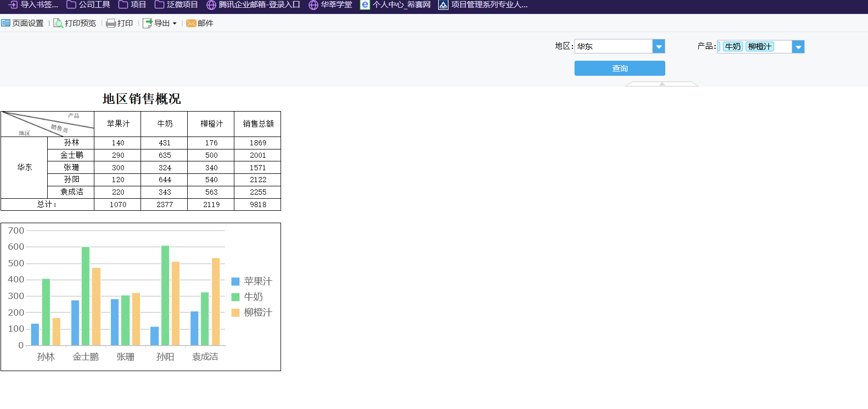Select the 柳橙汁 tag in product filter
Screen dimensions: 868x409
760,47
